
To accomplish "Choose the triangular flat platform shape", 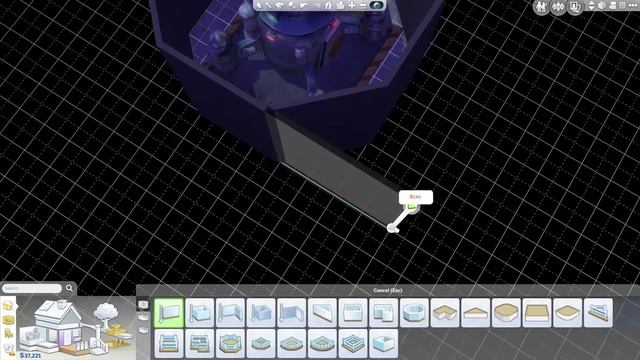I will tap(476, 313).
